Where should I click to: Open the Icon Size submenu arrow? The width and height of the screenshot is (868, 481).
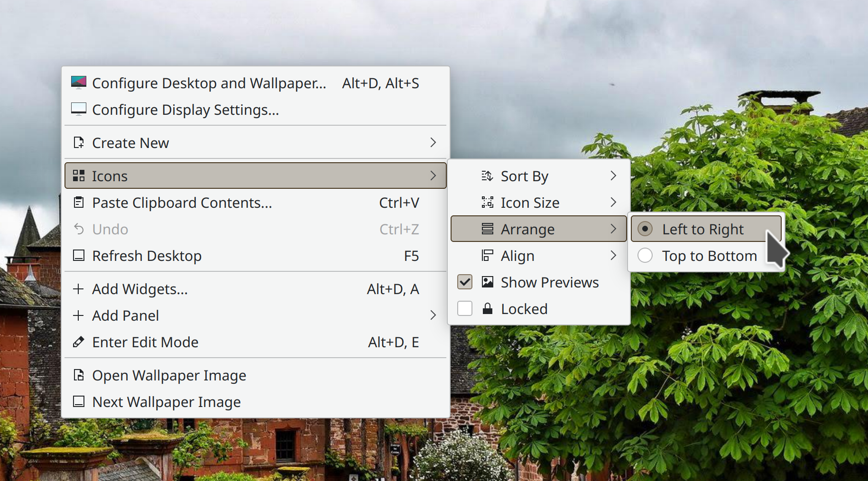[613, 203]
